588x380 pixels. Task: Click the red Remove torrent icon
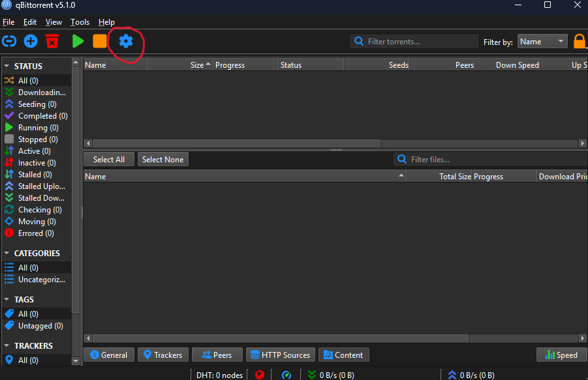(52, 41)
